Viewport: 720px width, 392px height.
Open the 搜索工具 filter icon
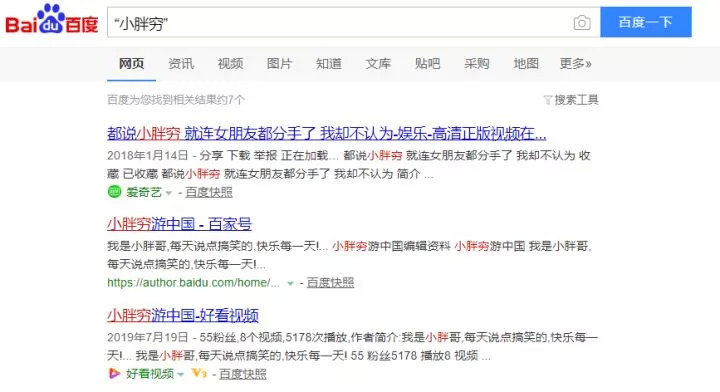click(x=548, y=100)
